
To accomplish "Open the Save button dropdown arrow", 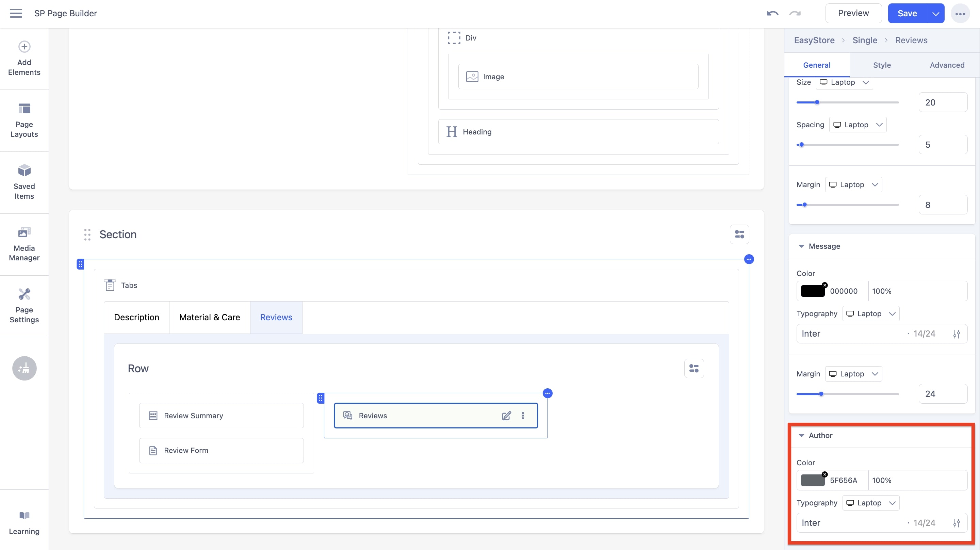I will pyautogui.click(x=935, y=13).
